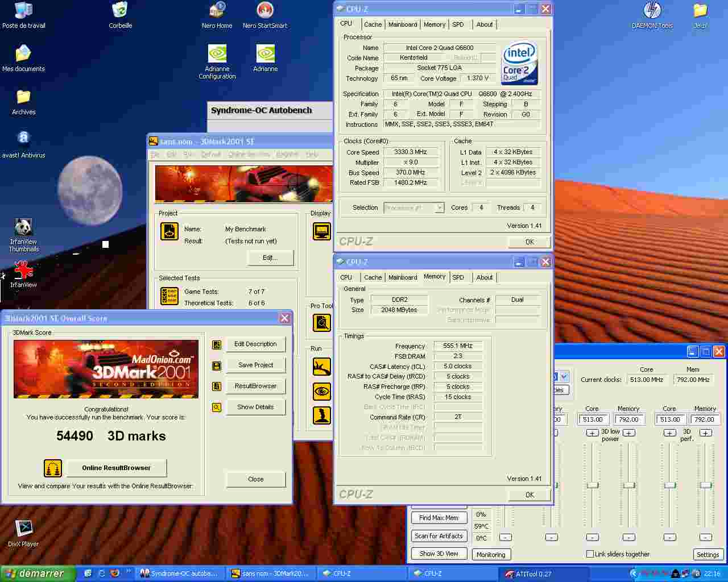The height and width of the screenshot is (582, 728).
Task: Click the Scan for Artifacts button
Action: [x=439, y=536]
